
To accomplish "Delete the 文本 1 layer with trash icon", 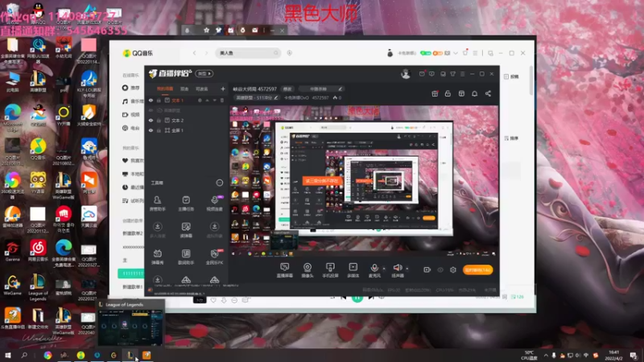I will click(x=222, y=100).
